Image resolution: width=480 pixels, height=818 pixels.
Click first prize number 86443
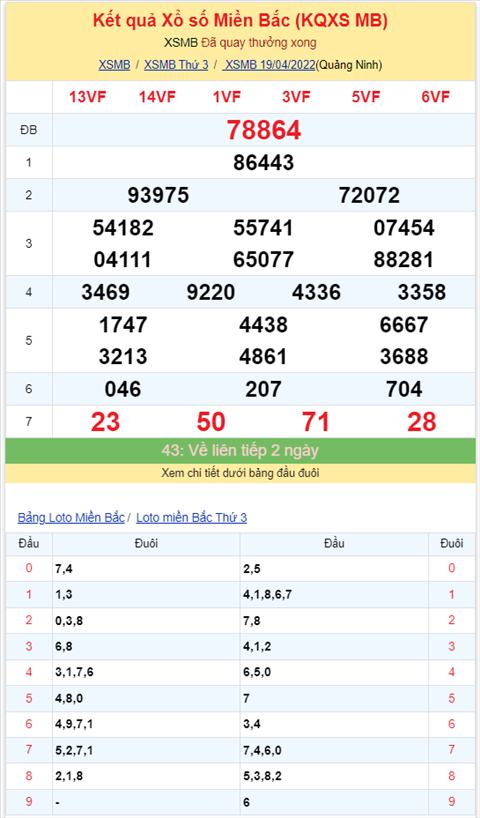tap(263, 163)
